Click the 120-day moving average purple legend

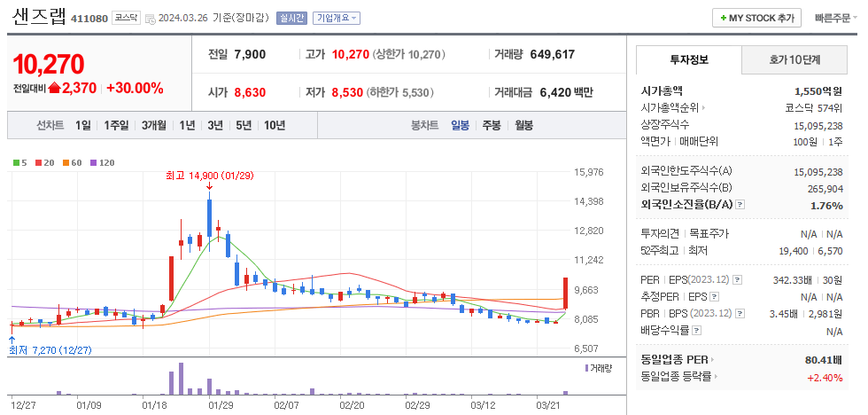103,163
